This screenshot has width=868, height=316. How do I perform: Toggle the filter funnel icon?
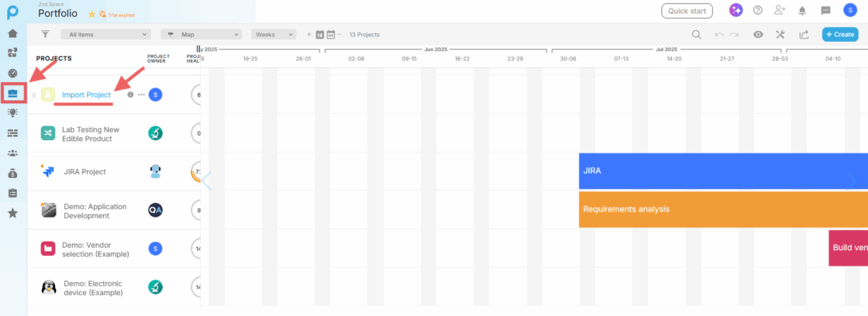coord(45,34)
